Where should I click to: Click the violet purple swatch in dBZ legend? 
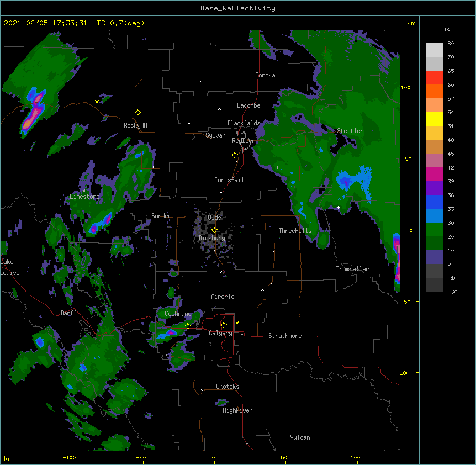(x=434, y=188)
